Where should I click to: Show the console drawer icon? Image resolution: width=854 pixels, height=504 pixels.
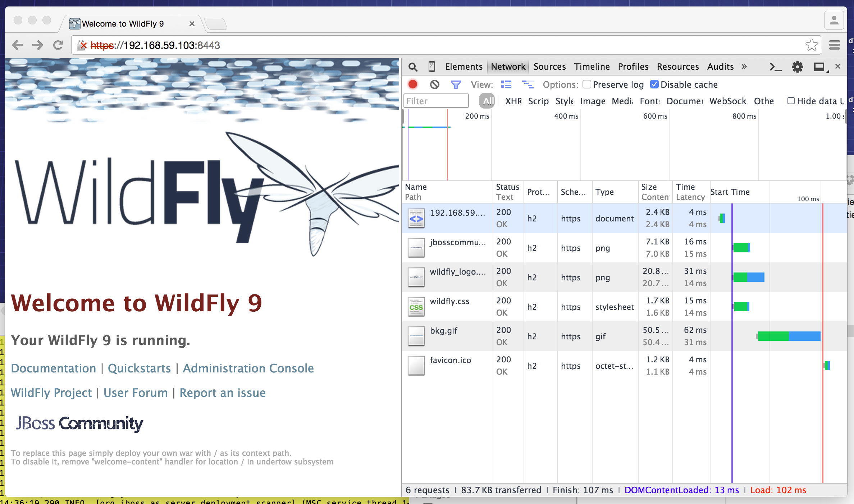tap(775, 67)
